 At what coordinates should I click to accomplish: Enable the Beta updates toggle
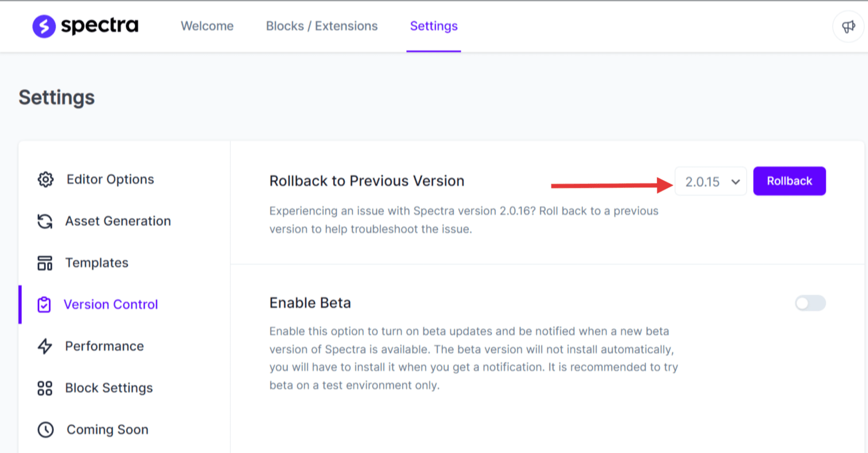point(810,303)
